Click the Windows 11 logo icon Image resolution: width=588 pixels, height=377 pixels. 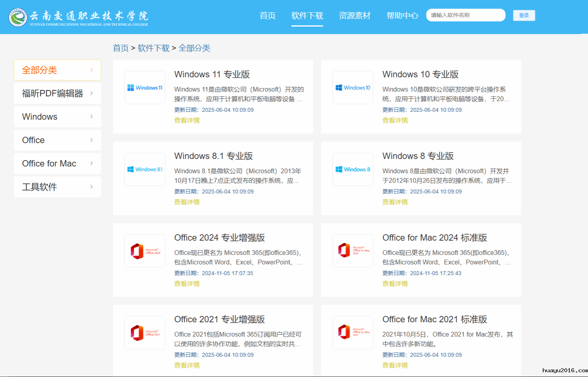coord(145,88)
